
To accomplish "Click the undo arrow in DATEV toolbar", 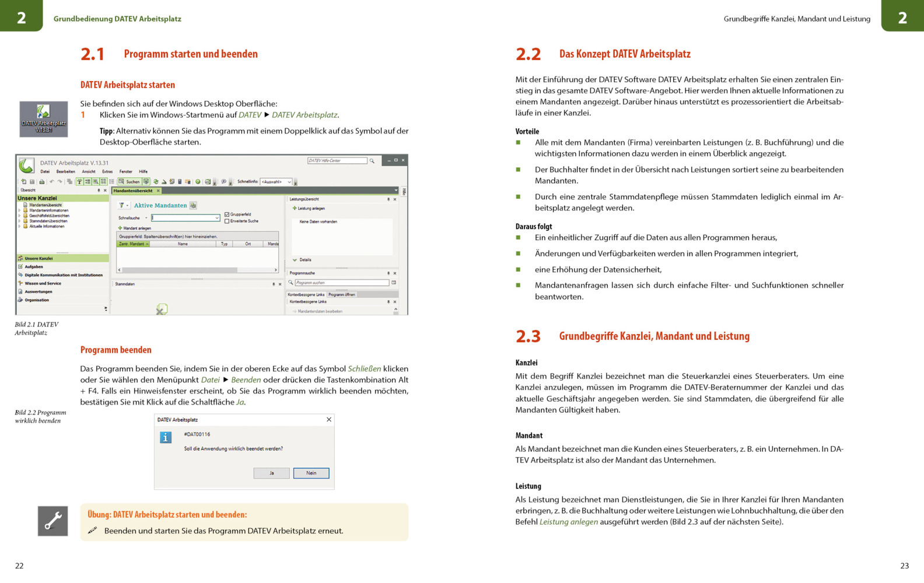I will pos(52,182).
